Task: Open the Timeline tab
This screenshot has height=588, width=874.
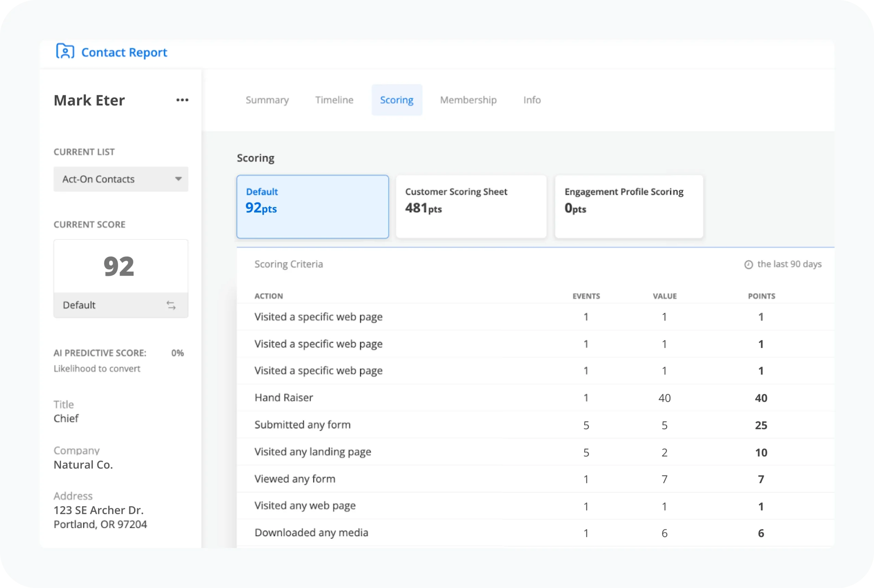Action: click(334, 100)
